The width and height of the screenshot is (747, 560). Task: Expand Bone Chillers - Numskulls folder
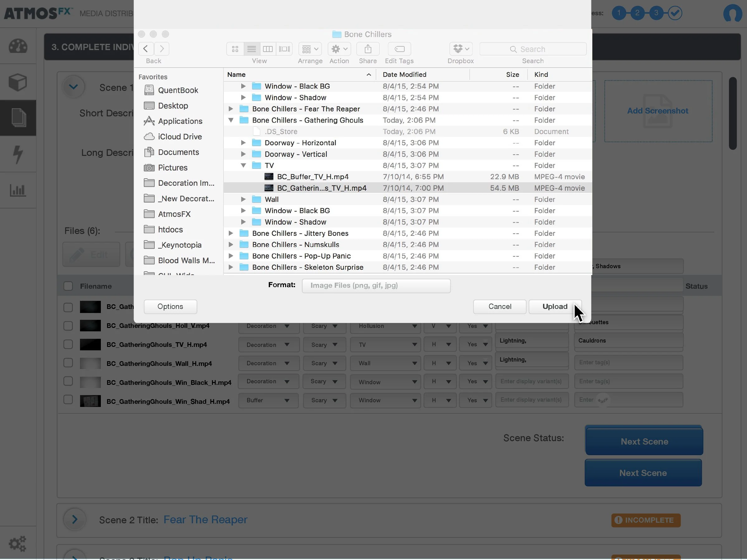point(231,245)
